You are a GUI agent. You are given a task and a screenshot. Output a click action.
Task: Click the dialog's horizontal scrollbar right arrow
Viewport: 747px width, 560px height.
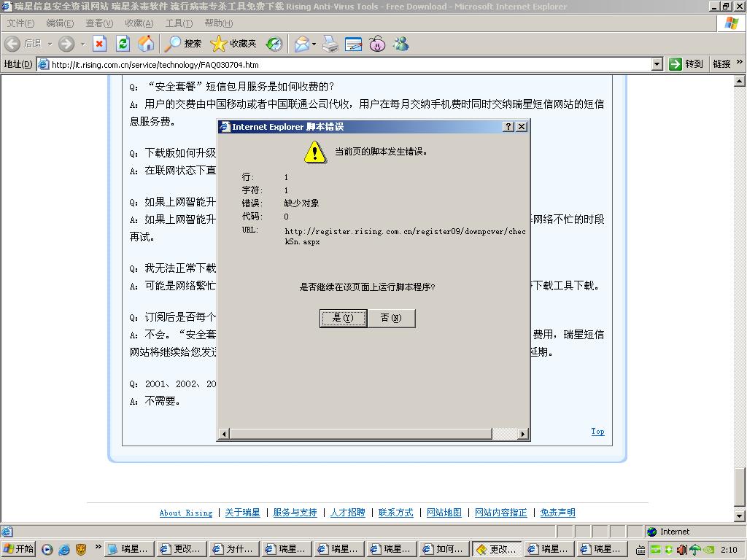click(x=523, y=434)
